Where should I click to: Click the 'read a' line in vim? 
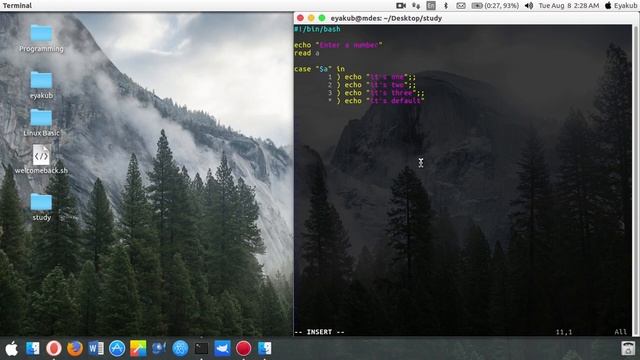[x=307, y=53]
